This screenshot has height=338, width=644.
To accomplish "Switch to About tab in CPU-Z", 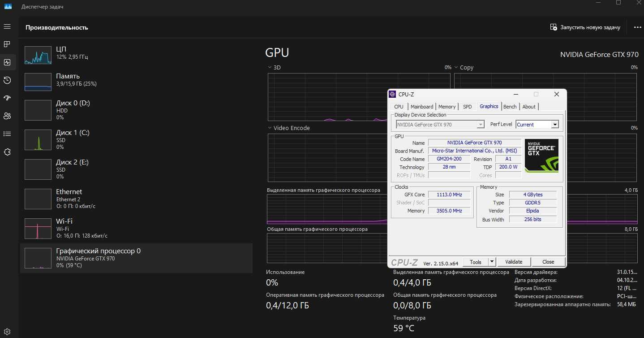I will (529, 107).
